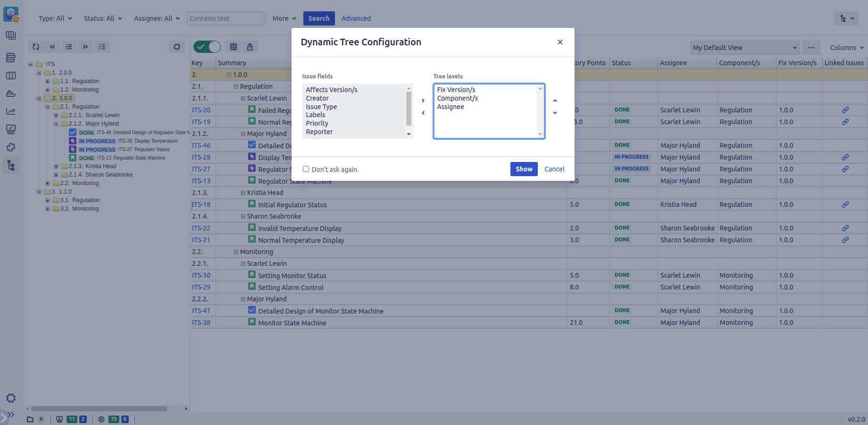The width and height of the screenshot is (868, 425).
Task: Click hexagon nut icon in status bar
Action: point(101,419)
